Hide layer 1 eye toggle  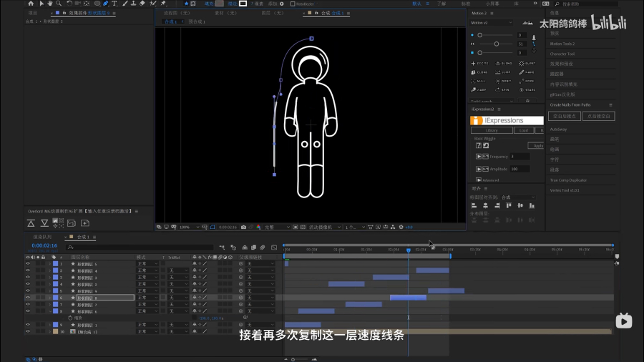click(x=28, y=264)
